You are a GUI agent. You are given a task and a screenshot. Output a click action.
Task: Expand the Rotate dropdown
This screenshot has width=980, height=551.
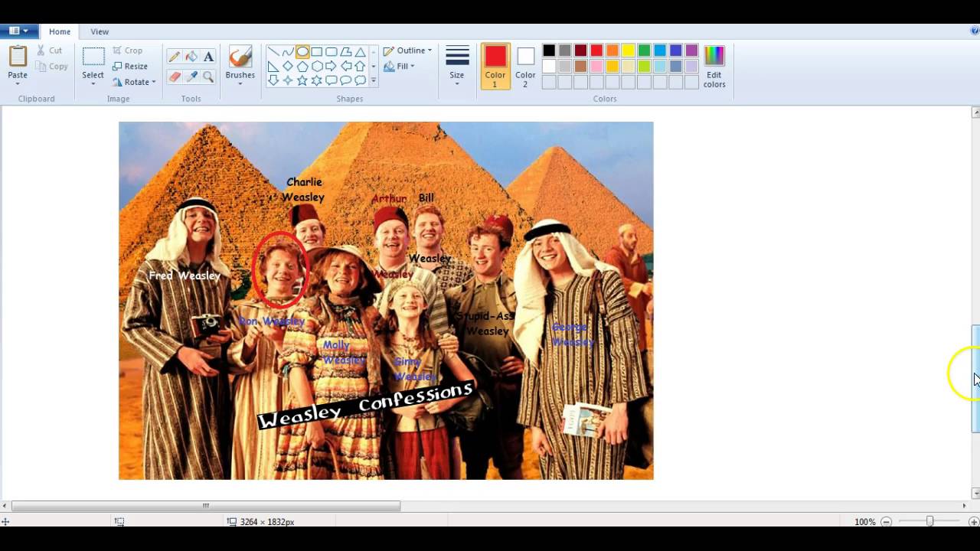pyautogui.click(x=153, y=82)
